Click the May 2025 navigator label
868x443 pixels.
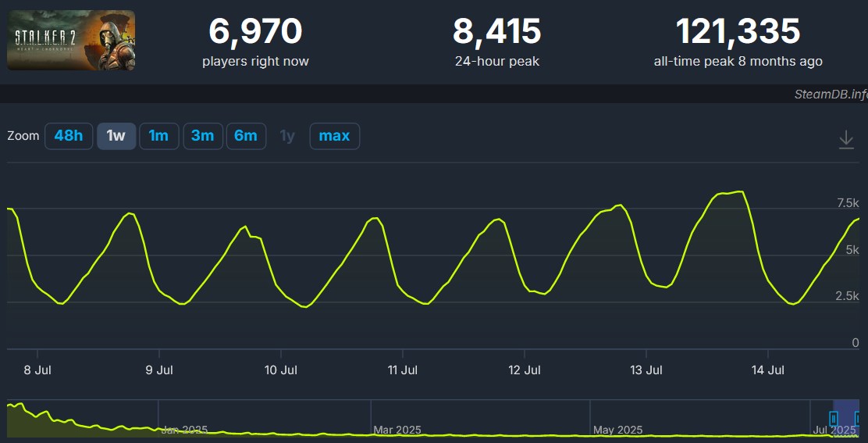617,430
